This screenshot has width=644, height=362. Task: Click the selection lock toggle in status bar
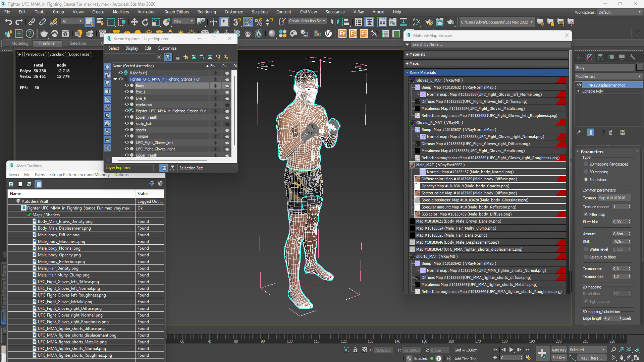[x=355, y=350]
